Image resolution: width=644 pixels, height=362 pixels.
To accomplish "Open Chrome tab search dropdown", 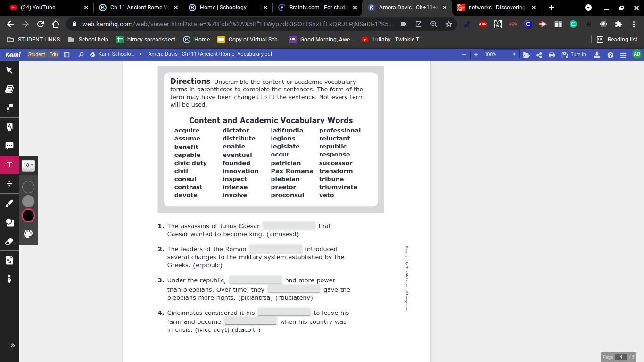I will coord(588,8).
